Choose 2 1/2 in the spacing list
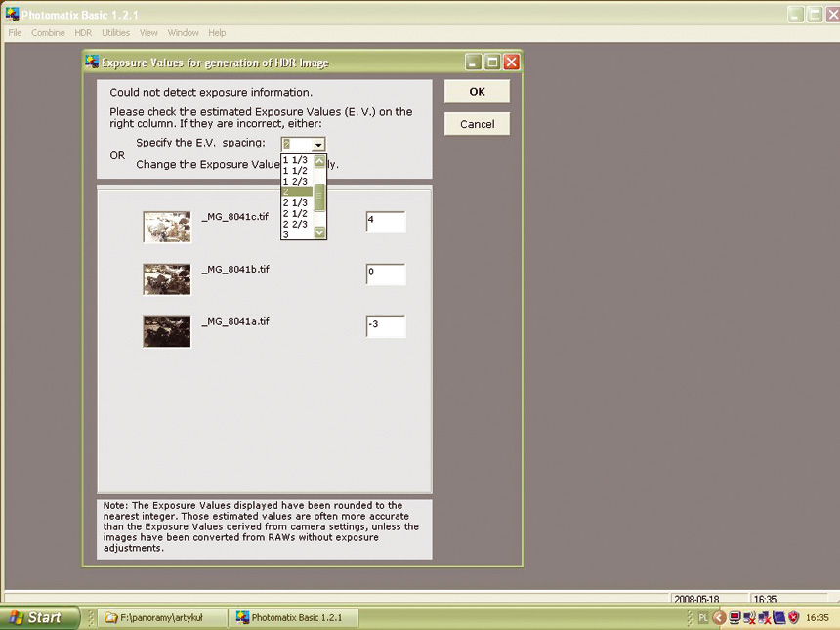 297,213
